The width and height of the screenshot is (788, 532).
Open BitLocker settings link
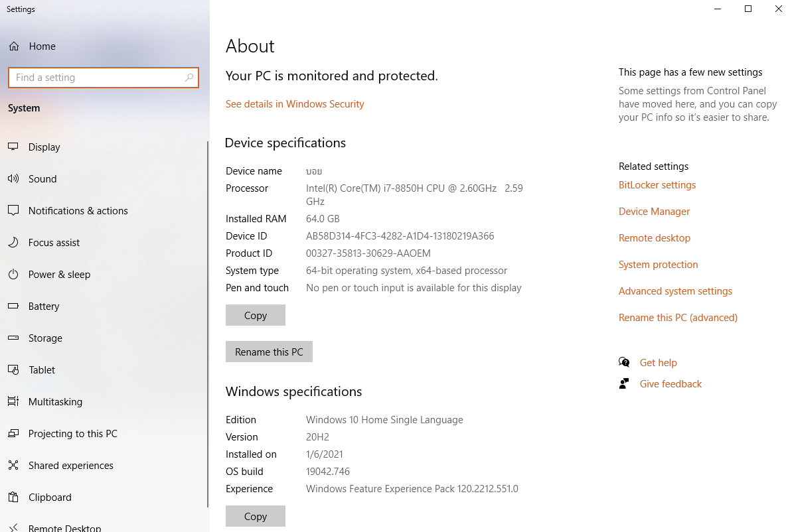pyautogui.click(x=657, y=185)
